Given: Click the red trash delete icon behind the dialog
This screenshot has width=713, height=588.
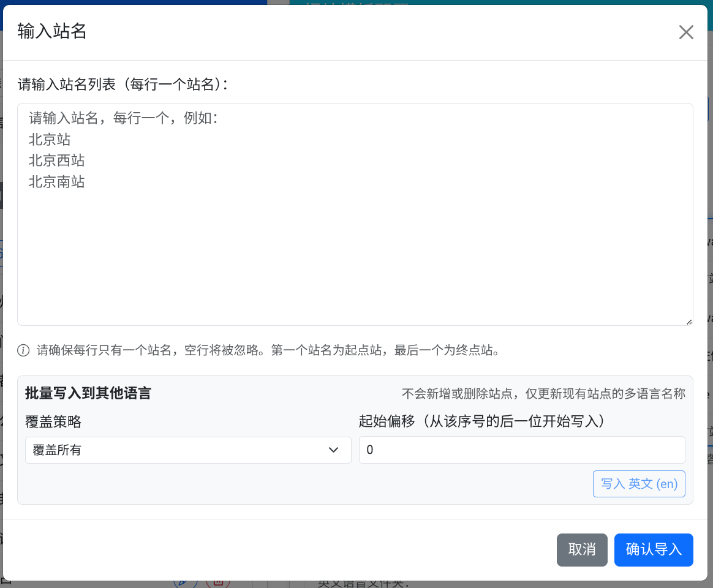Looking at the screenshot, I should click(219, 583).
